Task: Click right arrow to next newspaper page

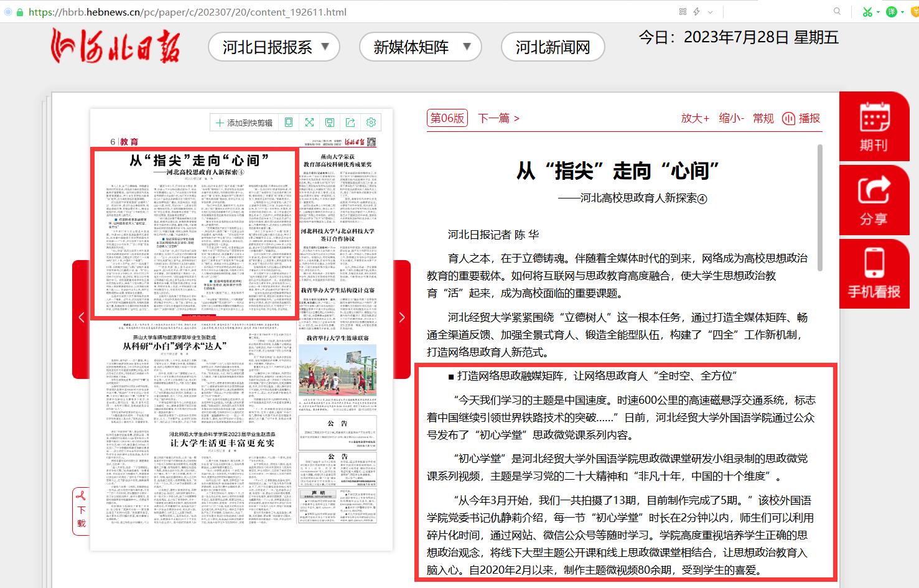Action: pyautogui.click(x=401, y=318)
